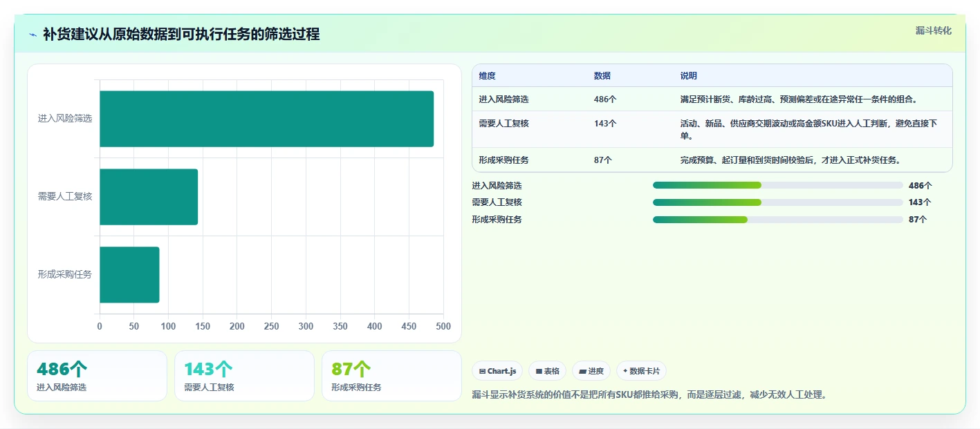Viewport: 980px width, 429px height.
Task: Click the 500 tick on the chart axis
Action: coord(443,326)
